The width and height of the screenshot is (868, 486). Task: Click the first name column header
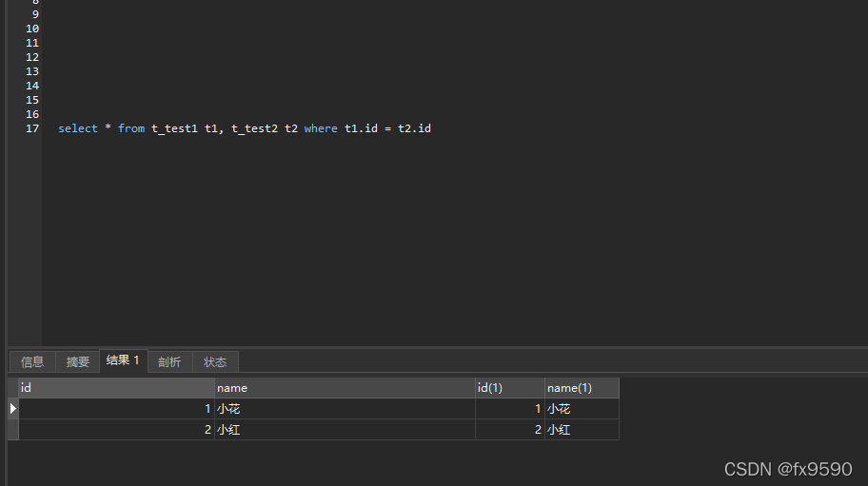click(345, 388)
